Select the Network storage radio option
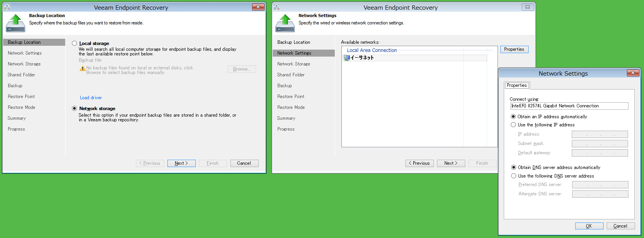The height and width of the screenshot is (238, 644). click(74, 109)
